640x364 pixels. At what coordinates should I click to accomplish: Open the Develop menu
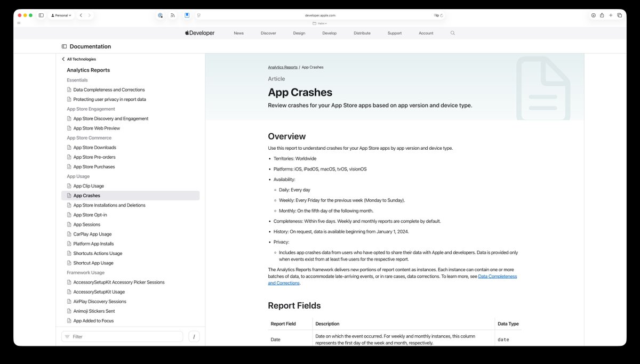pos(330,33)
